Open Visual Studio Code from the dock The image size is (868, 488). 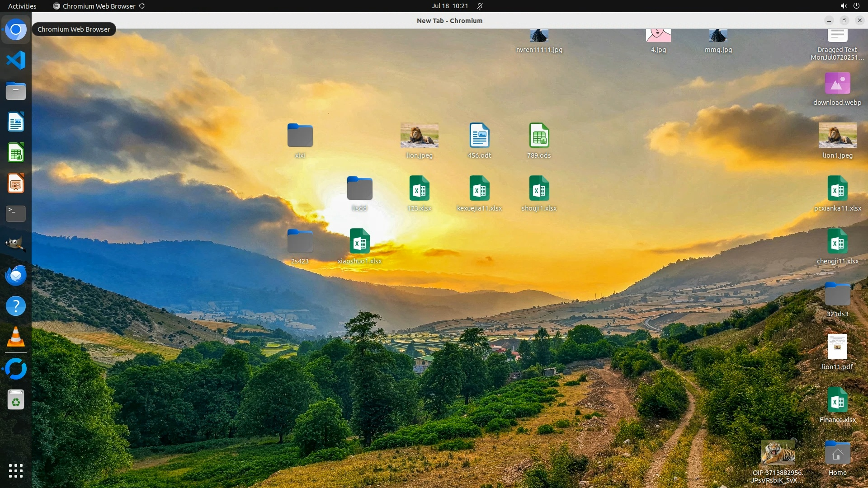[16, 60]
